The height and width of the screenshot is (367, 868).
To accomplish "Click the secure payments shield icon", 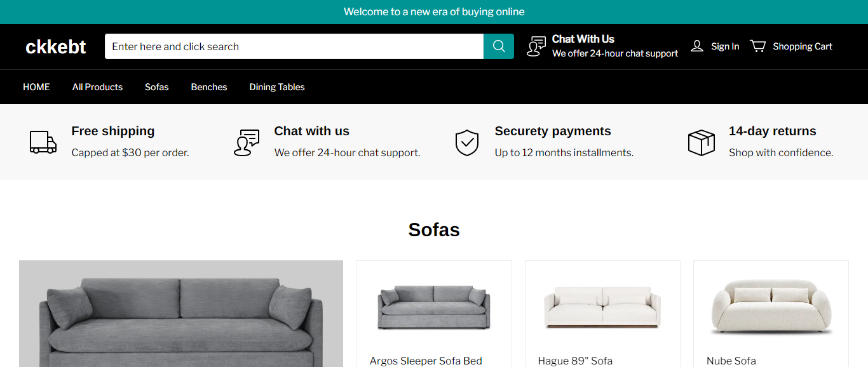I will click(x=467, y=142).
